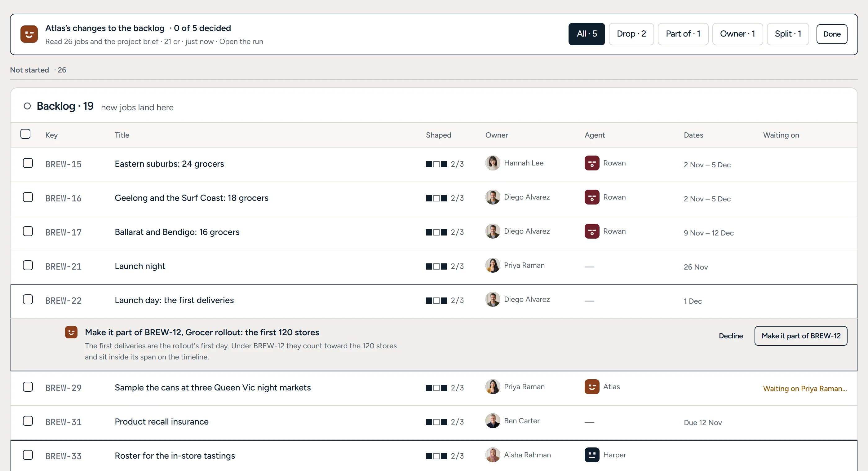Click Harper agent icon in BREW-33 row
This screenshot has height=471, width=868.
592,455
